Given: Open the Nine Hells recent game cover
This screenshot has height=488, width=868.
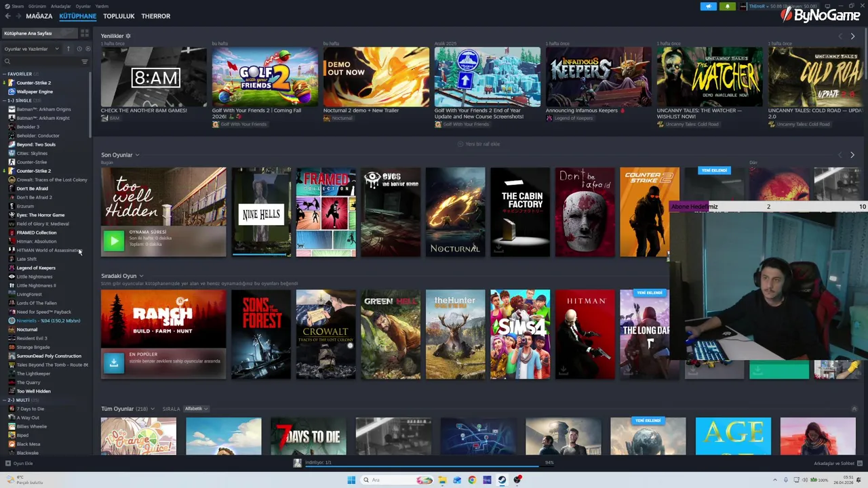Looking at the screenshot, I should (x=261, y=212).
